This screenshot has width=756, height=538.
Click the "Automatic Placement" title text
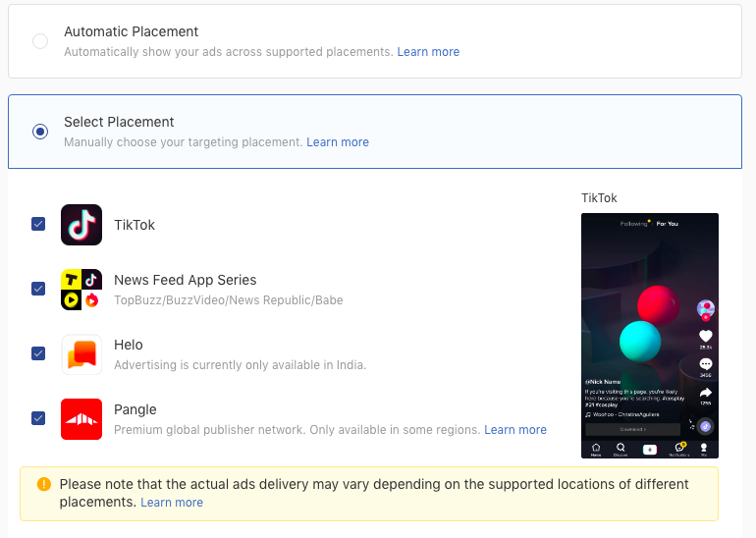pos(132,31)
